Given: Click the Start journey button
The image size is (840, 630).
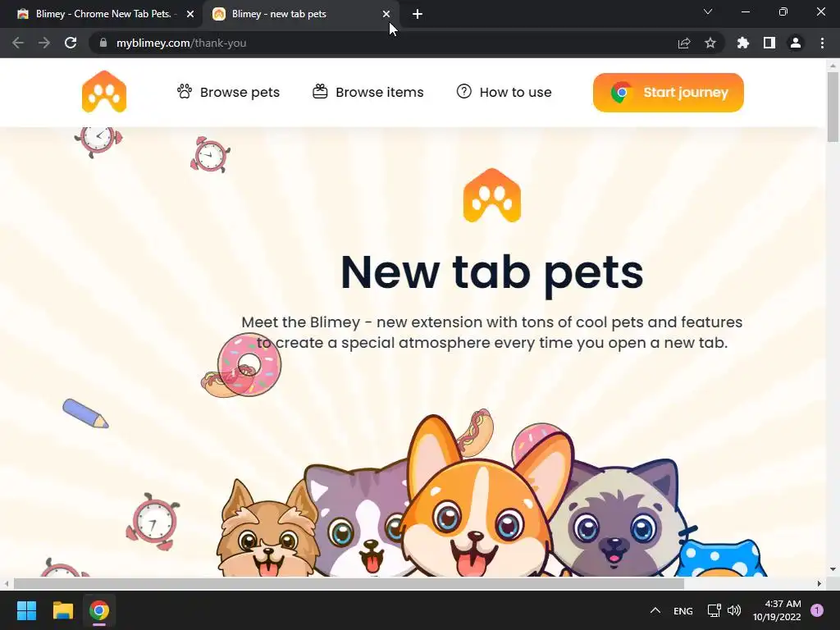Looking at the screenshot, I should (x=668, y=93).
